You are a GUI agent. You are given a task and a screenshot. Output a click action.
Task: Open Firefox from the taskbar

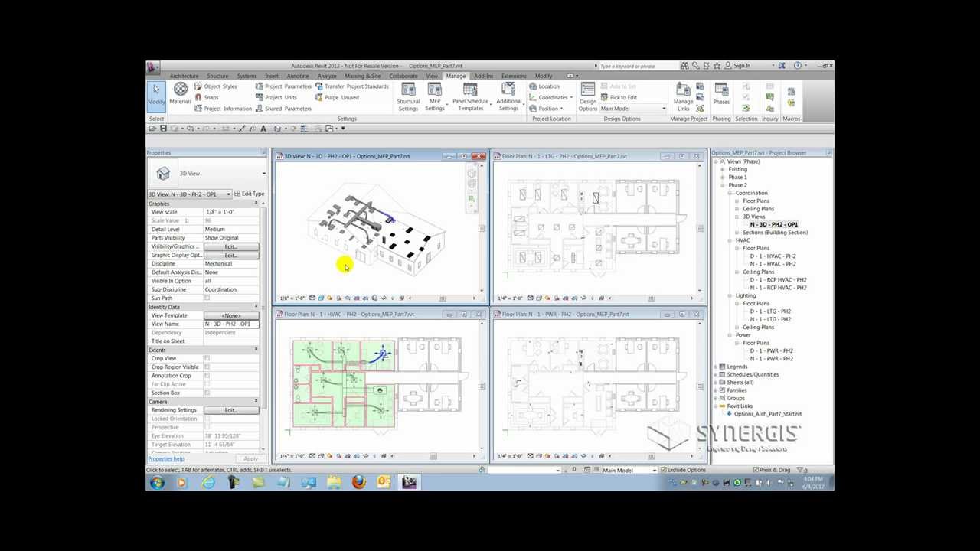click(x=358, y=482)
